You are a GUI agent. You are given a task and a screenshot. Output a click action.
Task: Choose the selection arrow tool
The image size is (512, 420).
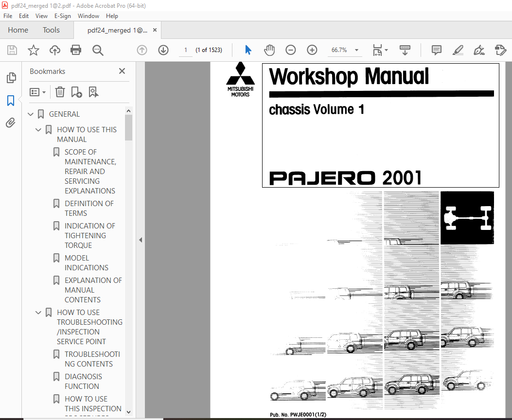(248, 50)
